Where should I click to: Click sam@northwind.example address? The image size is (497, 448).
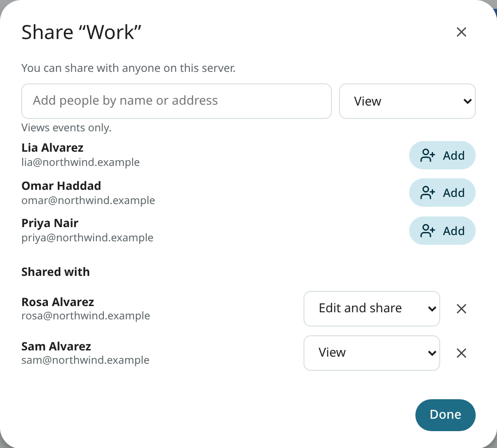point(85,360)
